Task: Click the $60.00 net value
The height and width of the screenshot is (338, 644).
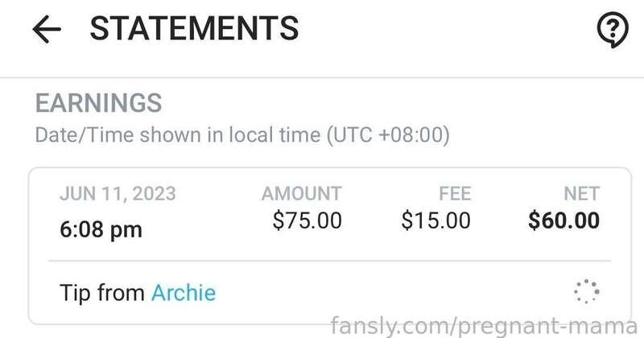Action: click(564, 221)
